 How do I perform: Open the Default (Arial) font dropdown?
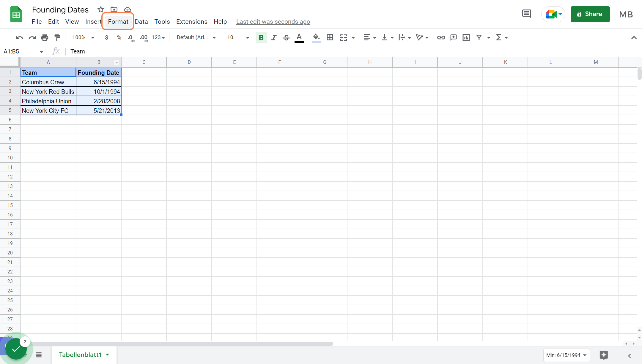[x=196, y=37]
